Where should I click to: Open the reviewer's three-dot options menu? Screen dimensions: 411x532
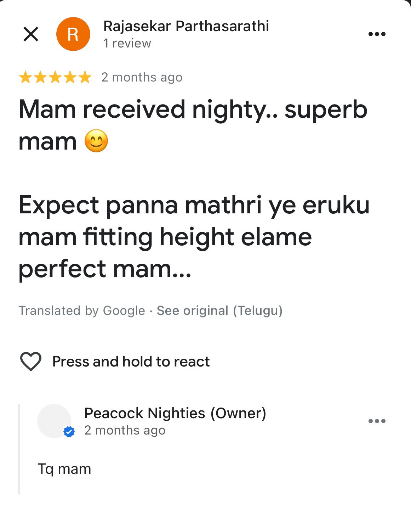pyautogui.click(x=377, y=34)
